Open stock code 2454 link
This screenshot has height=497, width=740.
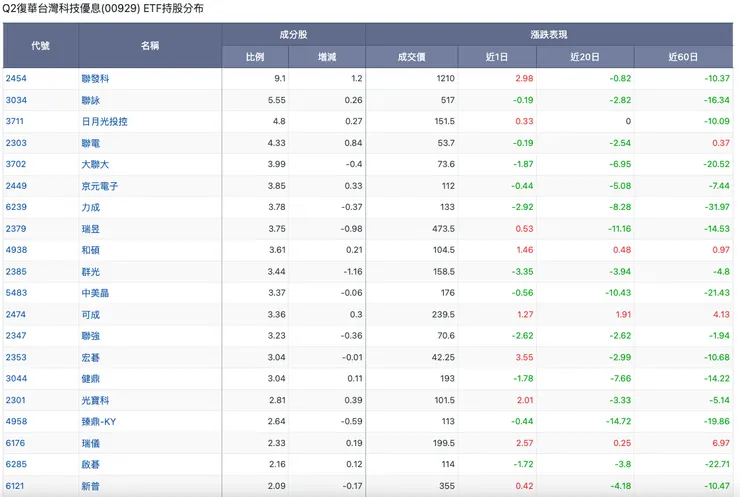[x=16, y=78]
